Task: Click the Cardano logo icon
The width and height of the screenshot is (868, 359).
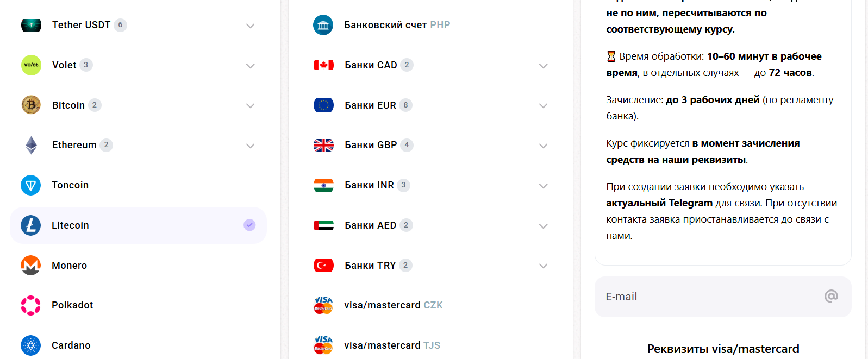Action: point(31,345)
